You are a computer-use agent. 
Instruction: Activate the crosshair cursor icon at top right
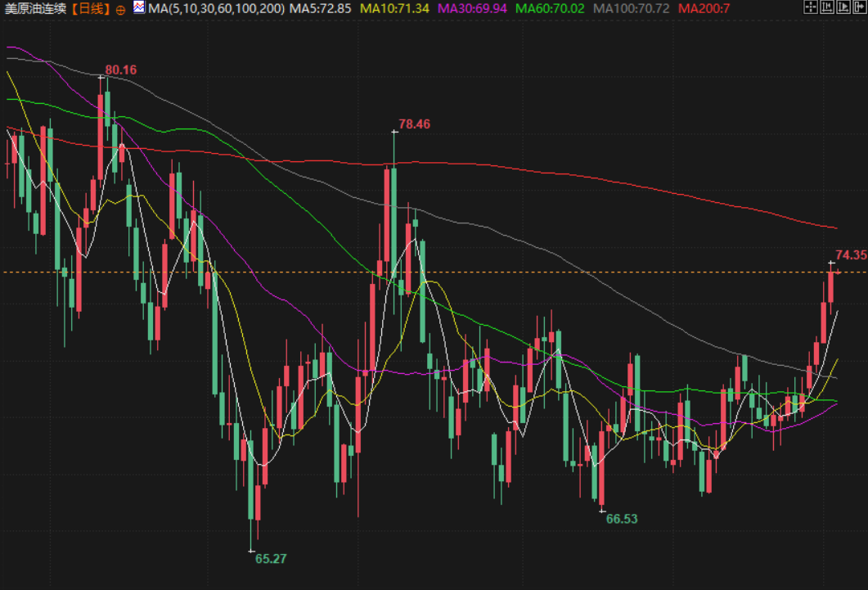coord(809,8)
